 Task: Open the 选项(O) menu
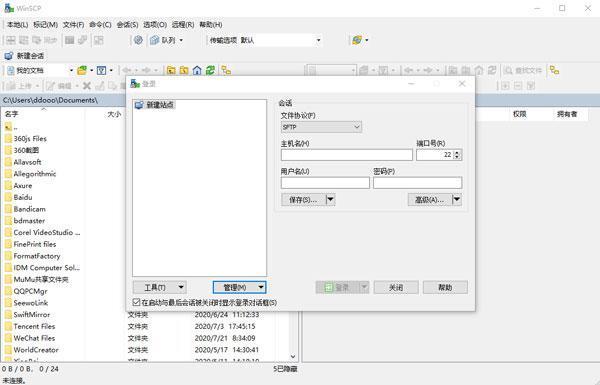(x=155, y=25)
